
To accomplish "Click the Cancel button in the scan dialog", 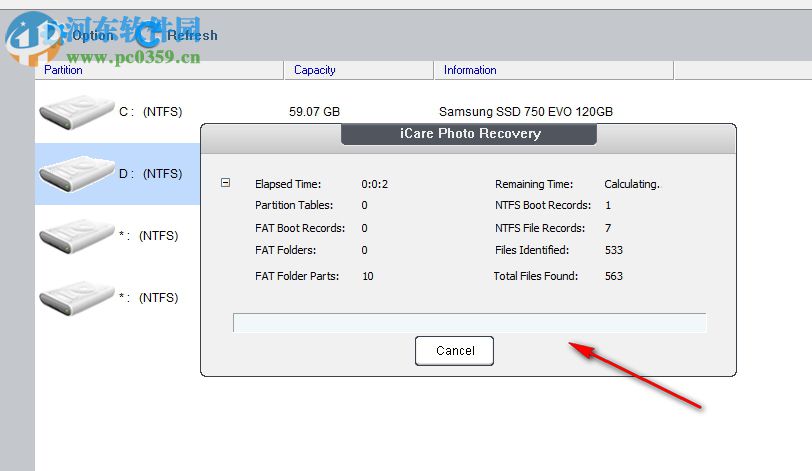I will coord(454,351).
